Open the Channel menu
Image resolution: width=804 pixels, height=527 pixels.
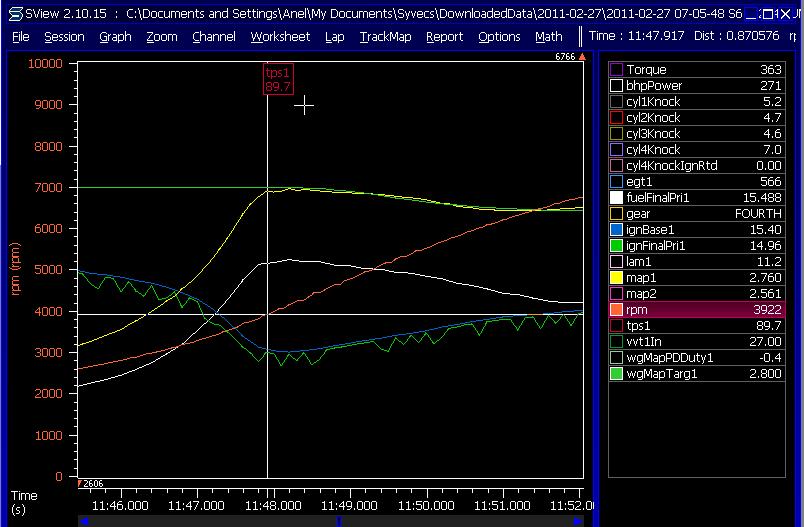coord(213,36)
